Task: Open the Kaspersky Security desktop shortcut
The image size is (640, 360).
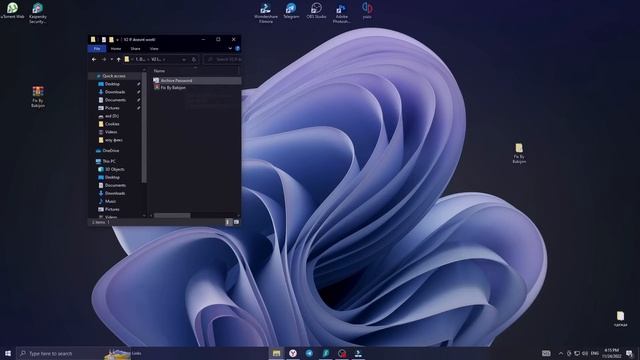Action: [x=38, y=13]
